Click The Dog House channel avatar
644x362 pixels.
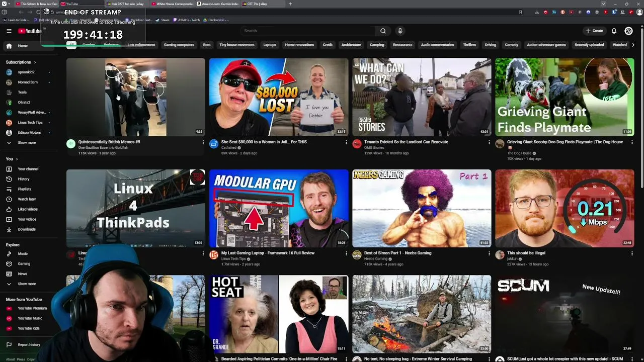tap(500, 144)
